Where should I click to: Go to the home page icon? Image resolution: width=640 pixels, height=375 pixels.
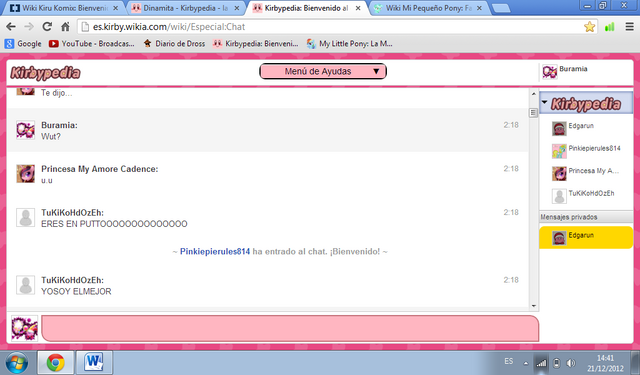tap(65, 27)
